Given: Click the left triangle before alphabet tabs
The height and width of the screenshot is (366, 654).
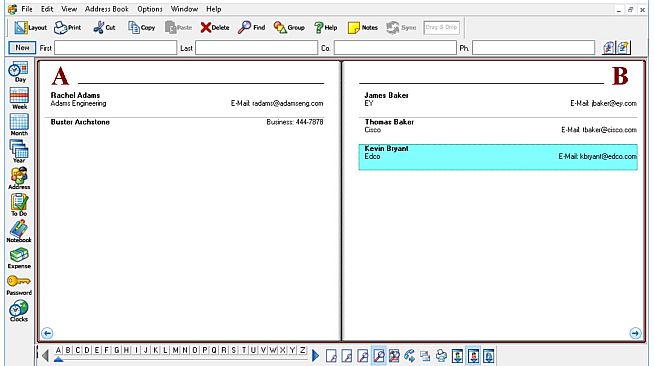Looking at the screenshot, I should (45, 356).
